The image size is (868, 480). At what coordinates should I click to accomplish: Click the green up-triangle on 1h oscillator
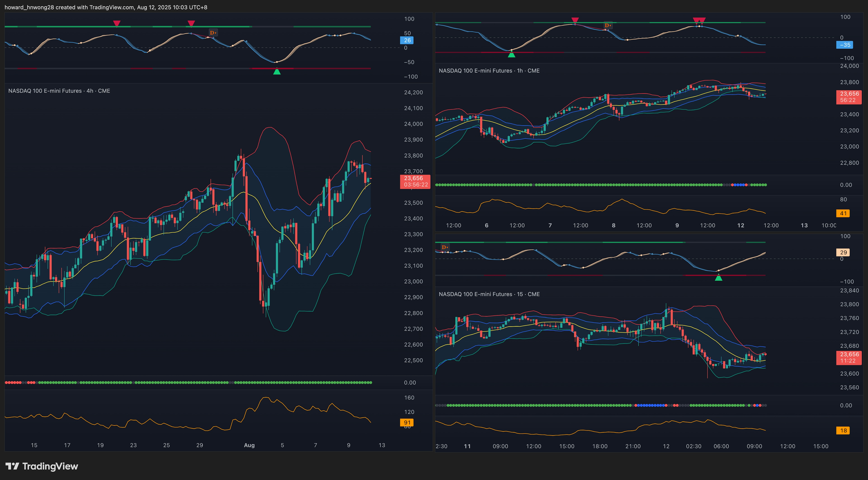click(512, 54)
